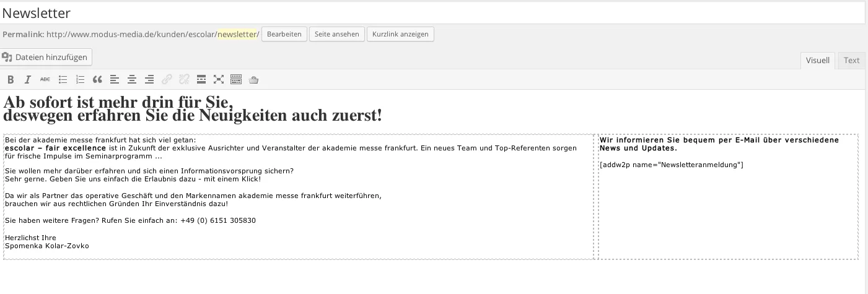Click 'Wir informieren Sie bequem per E-Mail' text
This screenshot has width=868, height=294.
point(719,144)
